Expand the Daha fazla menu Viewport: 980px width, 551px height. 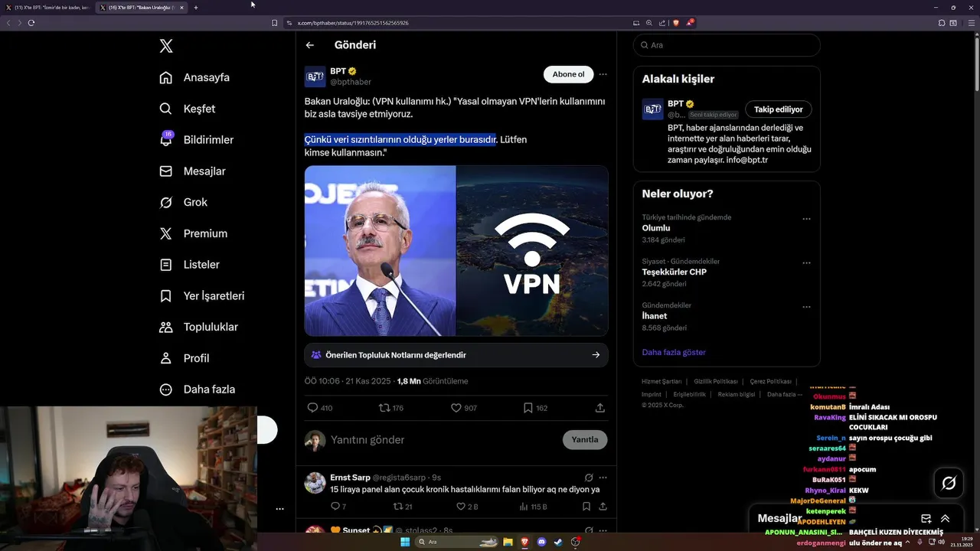click(x=197, y=390)
